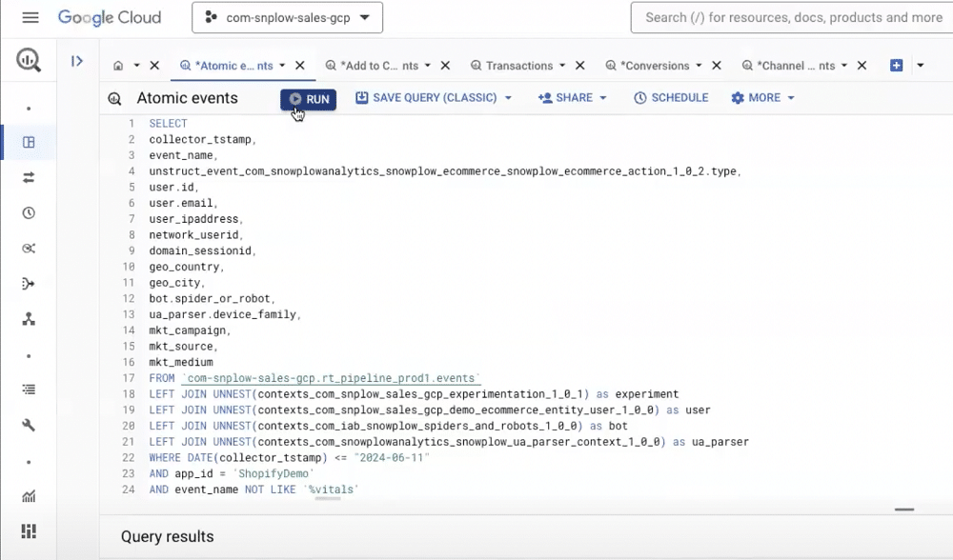Switch to the Transactions tab

coord(512,66)
